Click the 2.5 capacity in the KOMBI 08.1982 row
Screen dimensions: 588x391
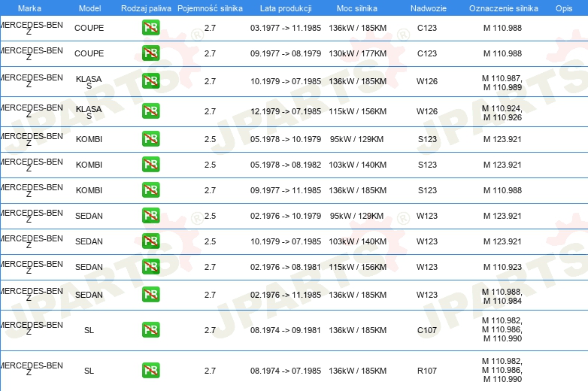[210, 165]
